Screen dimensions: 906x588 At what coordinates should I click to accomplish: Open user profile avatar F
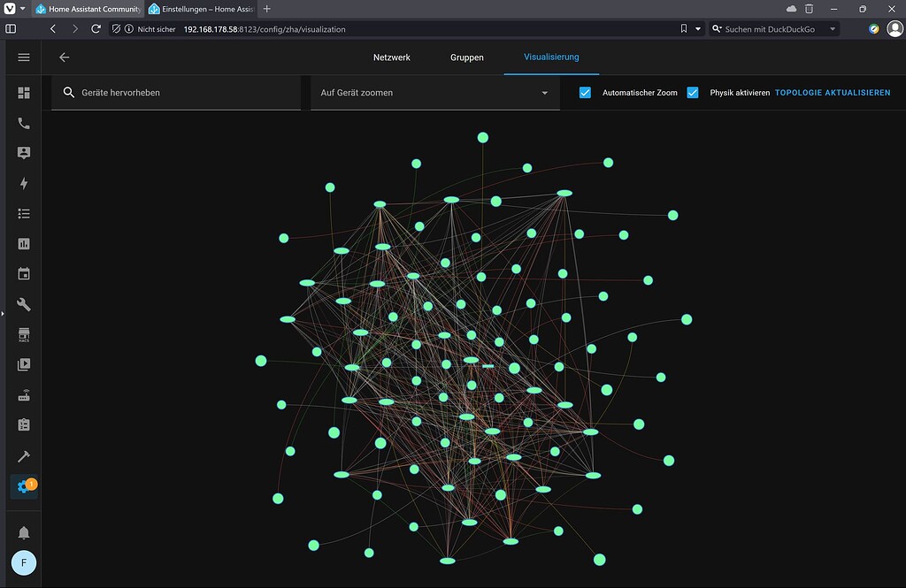click(24, 563)
